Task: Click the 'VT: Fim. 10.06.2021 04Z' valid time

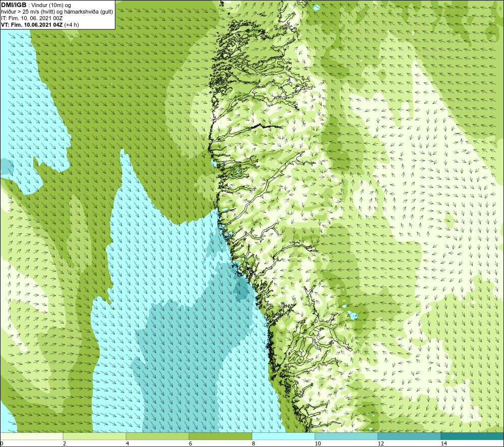Action: pos(32,25)
